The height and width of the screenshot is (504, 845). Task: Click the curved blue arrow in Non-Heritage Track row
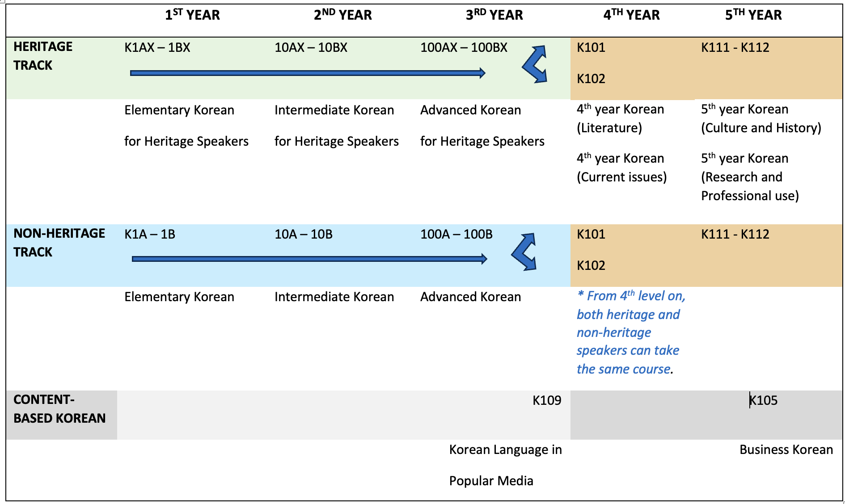(x=524, y=252)
